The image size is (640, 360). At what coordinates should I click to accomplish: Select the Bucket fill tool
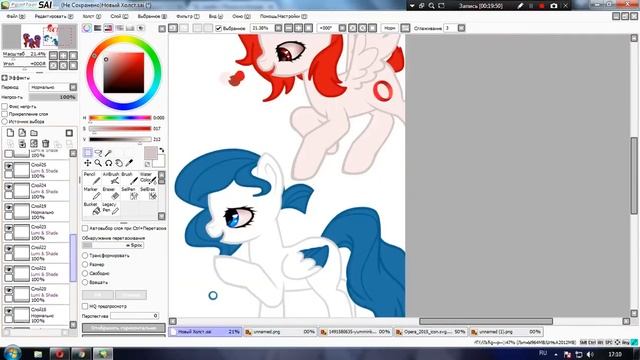[x=92, y=208]
